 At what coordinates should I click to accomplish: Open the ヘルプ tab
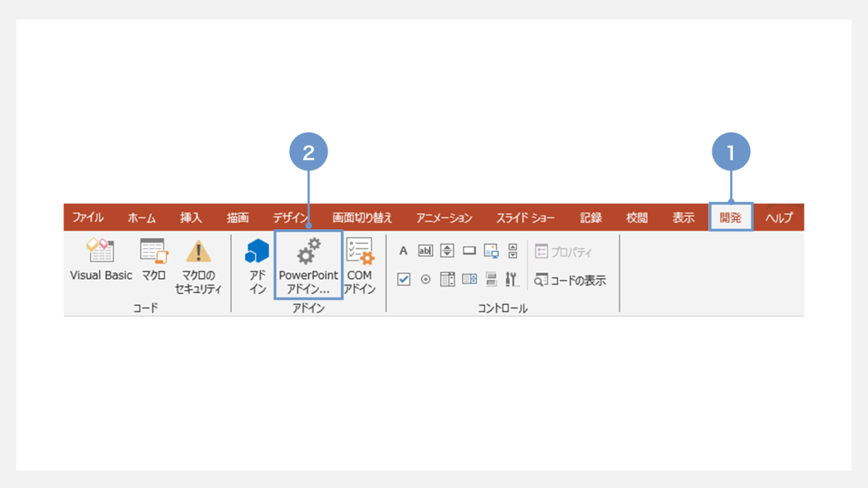pyautogui.click(x=779, y=218)
